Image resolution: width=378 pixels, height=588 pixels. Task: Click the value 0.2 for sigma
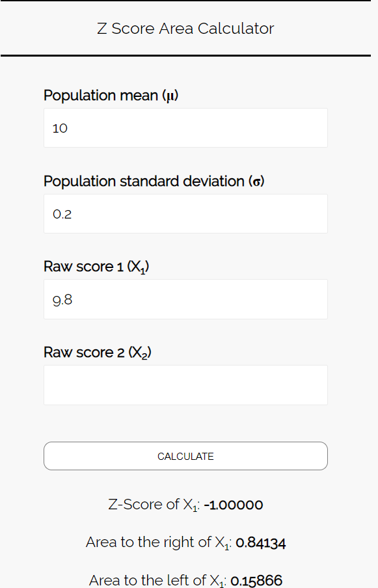pyautogui.click(x=62, y=214)
